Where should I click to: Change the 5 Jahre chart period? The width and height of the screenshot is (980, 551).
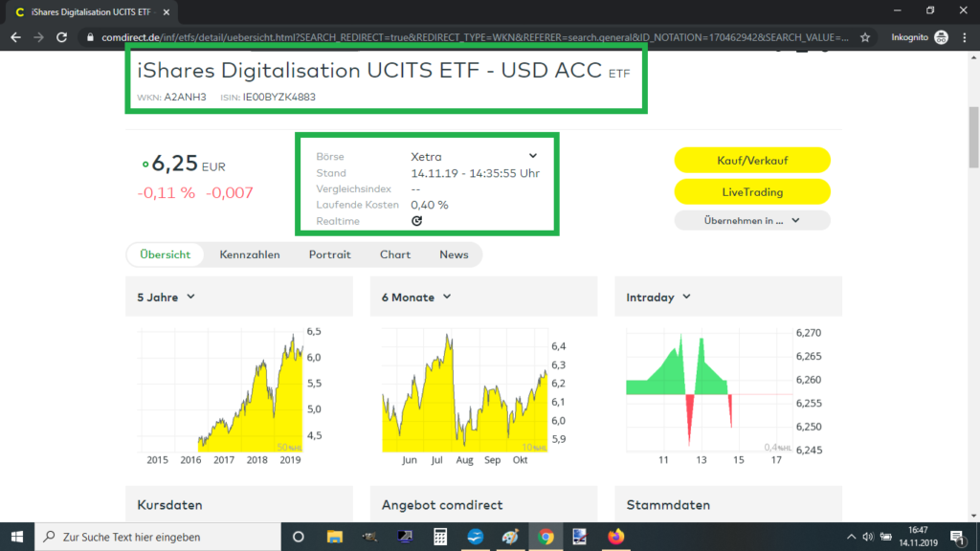click(x=167, y=298)
